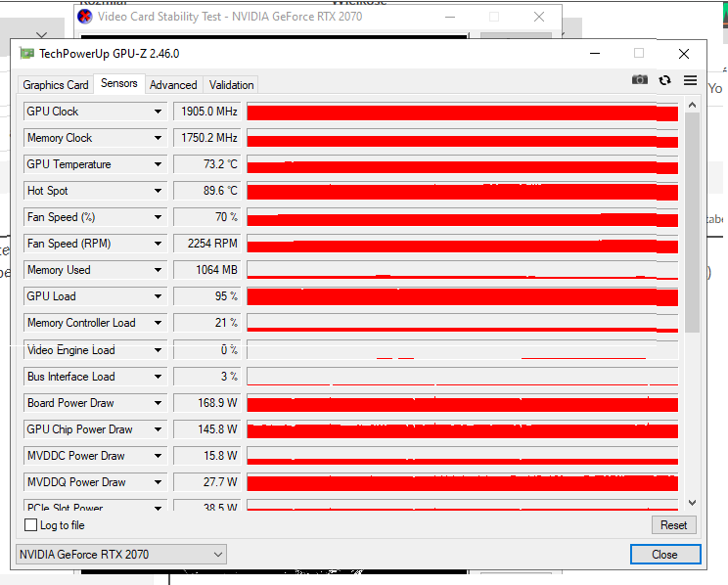This screenshot has height=585, width=728.
Task: Expand the MVDDQ Power Draw dropdown
Action: pos(158,482)
